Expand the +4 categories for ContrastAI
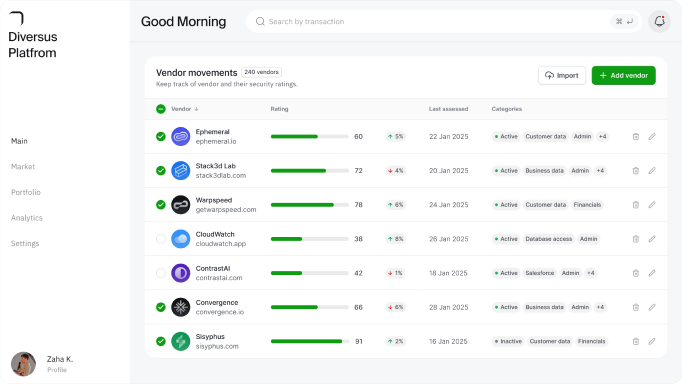The height and width of the screenshot is (384, 682). point(591,273)
